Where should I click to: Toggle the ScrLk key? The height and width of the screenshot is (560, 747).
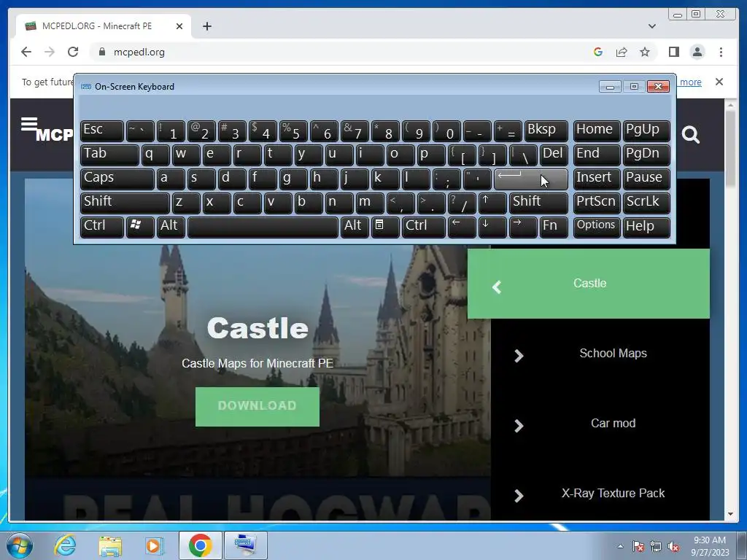point(646,203)
